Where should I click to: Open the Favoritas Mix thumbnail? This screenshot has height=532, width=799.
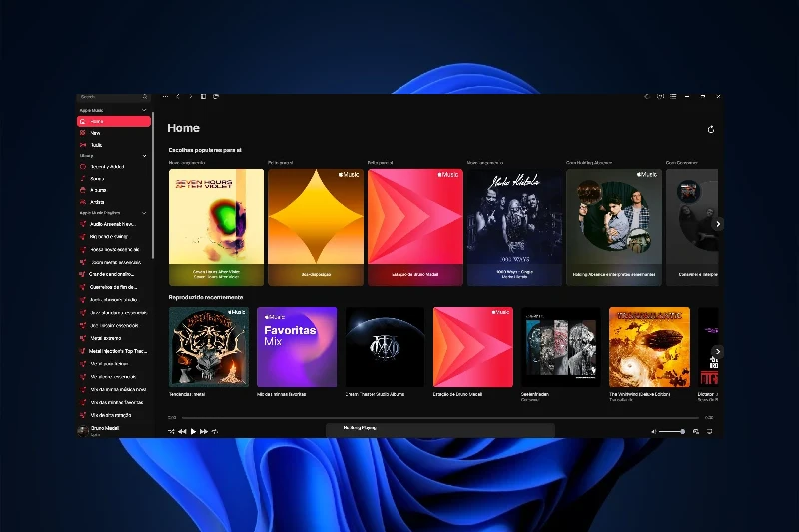297,346
